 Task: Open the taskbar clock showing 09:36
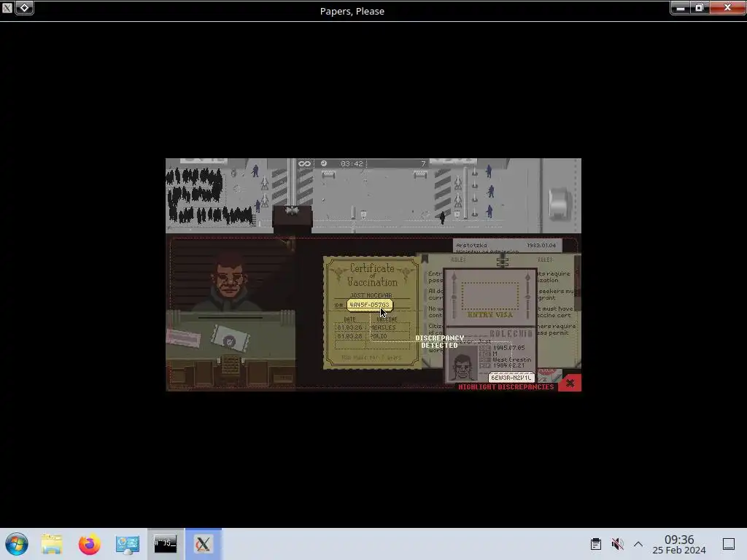tap(679, 544)
